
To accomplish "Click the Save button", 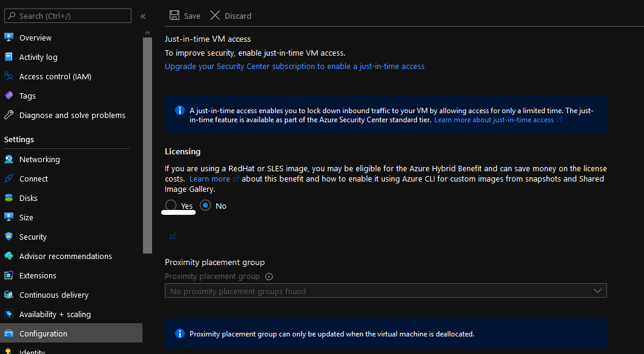I will [x=185, y=16].
